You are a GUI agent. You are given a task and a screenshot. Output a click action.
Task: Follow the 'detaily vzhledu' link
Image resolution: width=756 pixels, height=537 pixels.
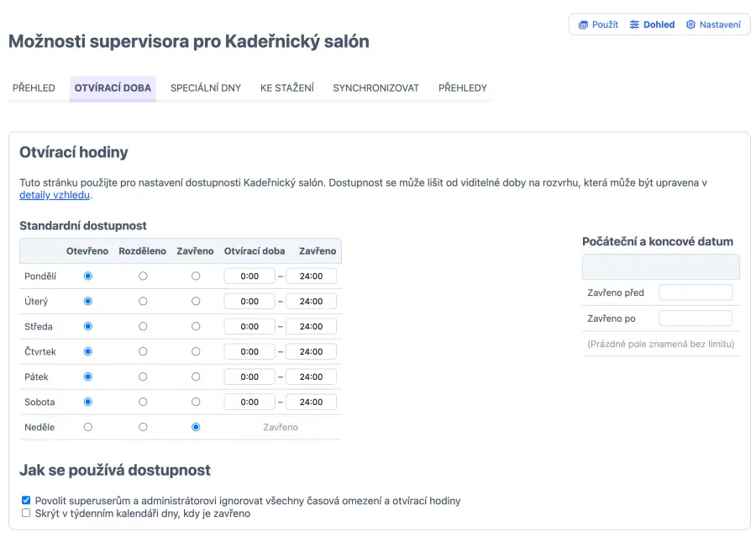pos(55,196)
